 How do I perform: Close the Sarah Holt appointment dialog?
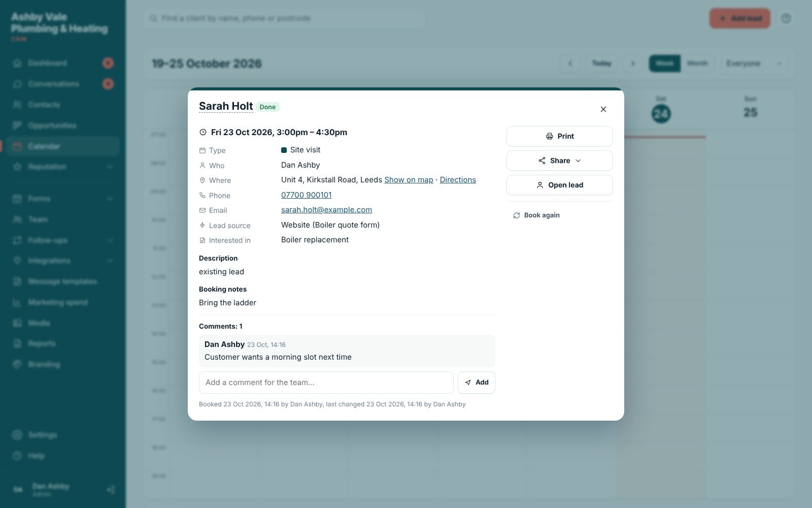(x=603, y=109)
